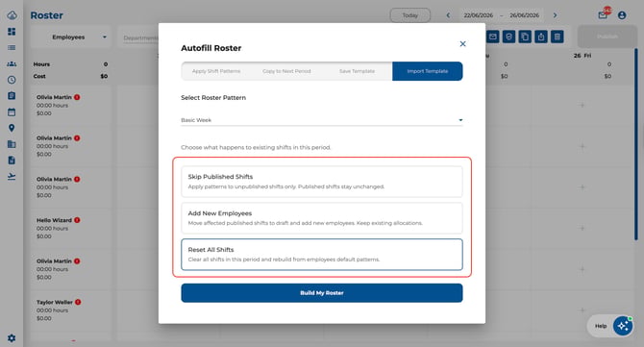Click the trash delete toolbar icon
This screenshot has width=644, height=347.
click(557, 37)
